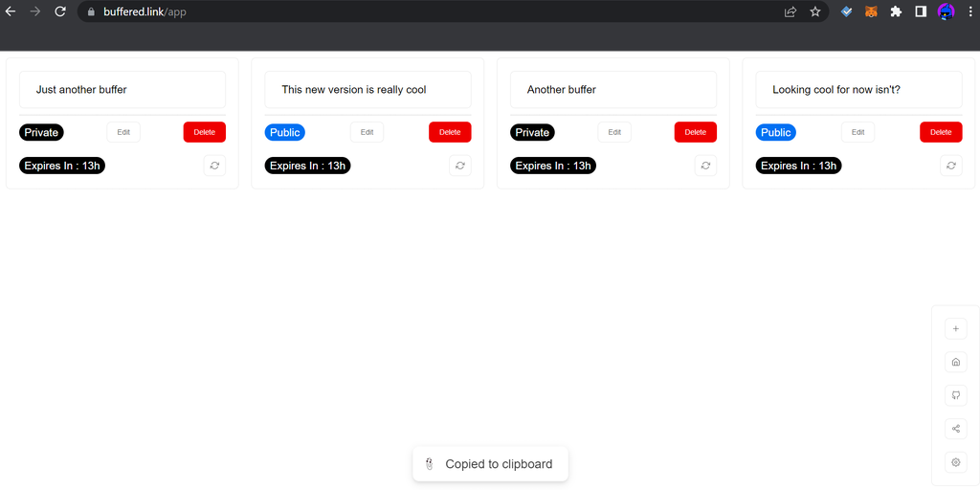Click Private badge on 'Just another buffer'
Screen dimensions: 980x490
[41, 132]
